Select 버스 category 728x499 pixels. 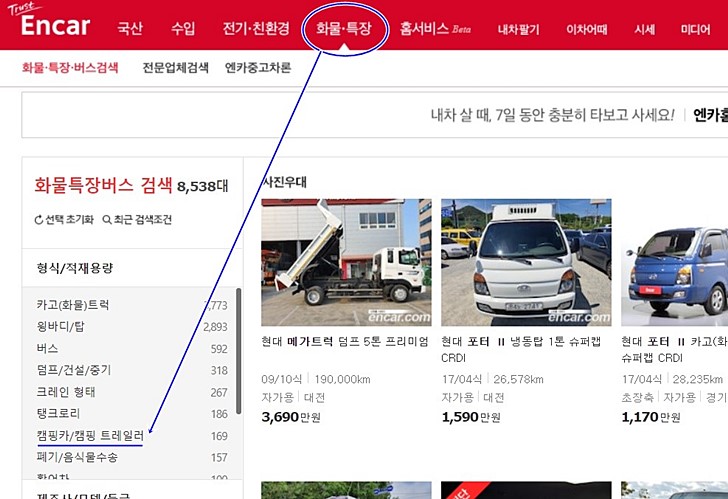(x=47, y=349)
